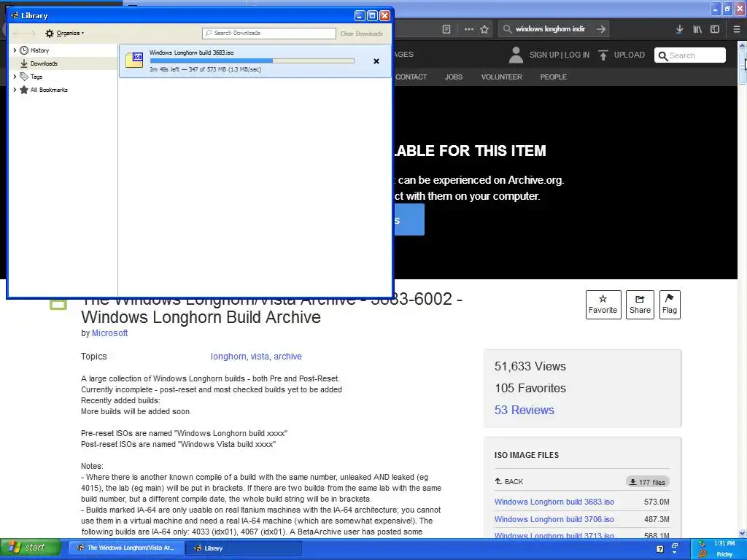
Task: Open Firefox downloads toolbar arrow
Action: (679, 29)
